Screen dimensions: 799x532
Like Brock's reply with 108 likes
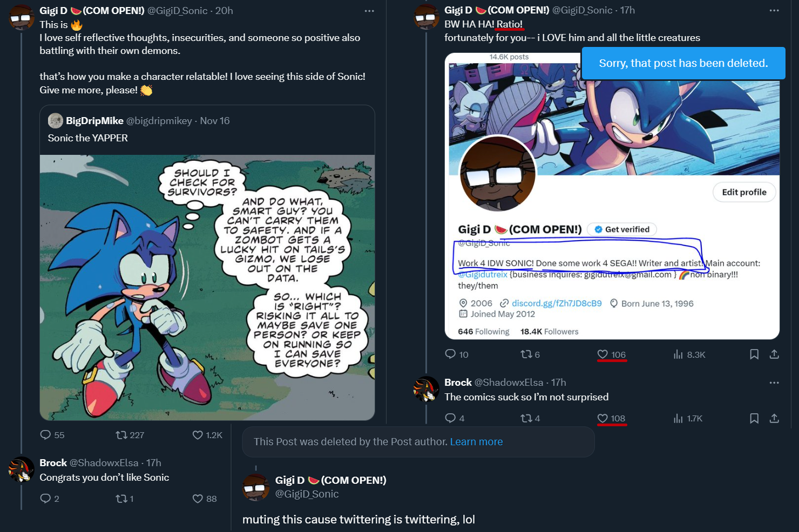pyautogui.click(x=602, y=418)
